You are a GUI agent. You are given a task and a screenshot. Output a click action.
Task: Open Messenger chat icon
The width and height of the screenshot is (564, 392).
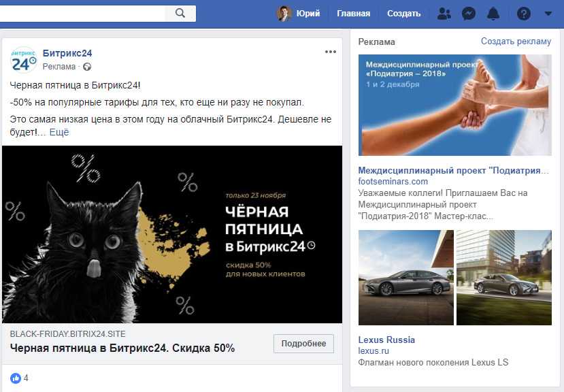pyautogui.click(x=469, y=14)
